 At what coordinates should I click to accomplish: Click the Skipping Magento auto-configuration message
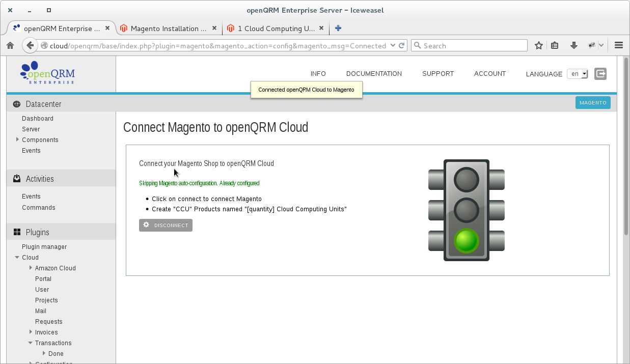pos(199,183)
